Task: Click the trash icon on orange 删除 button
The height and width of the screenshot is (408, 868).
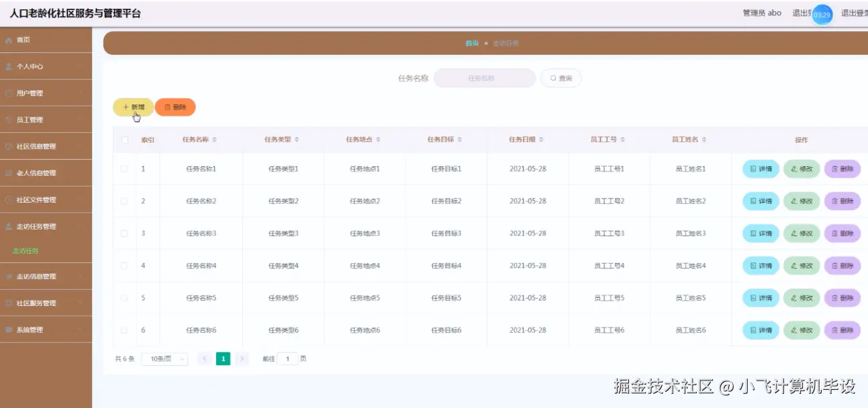Action: pos(168,107)
